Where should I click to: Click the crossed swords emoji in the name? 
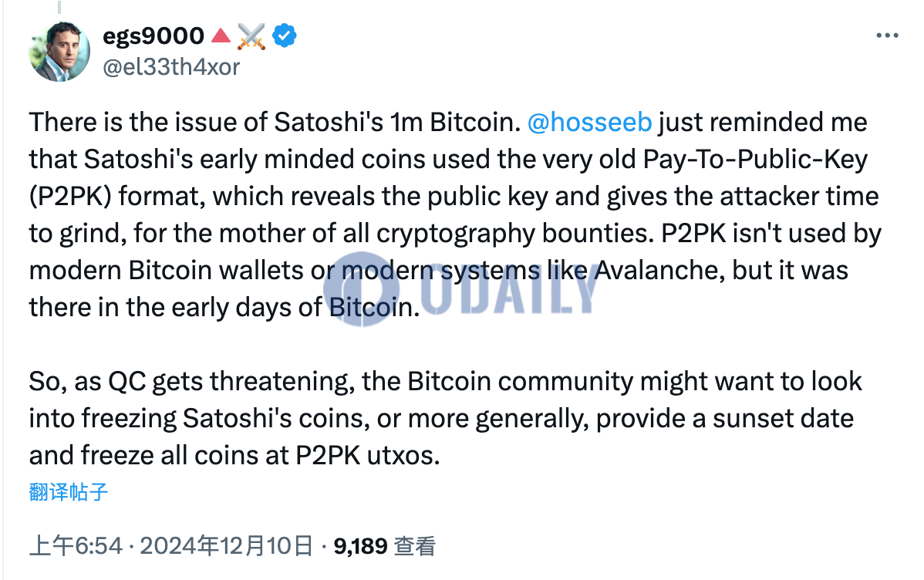click(251, 36)
